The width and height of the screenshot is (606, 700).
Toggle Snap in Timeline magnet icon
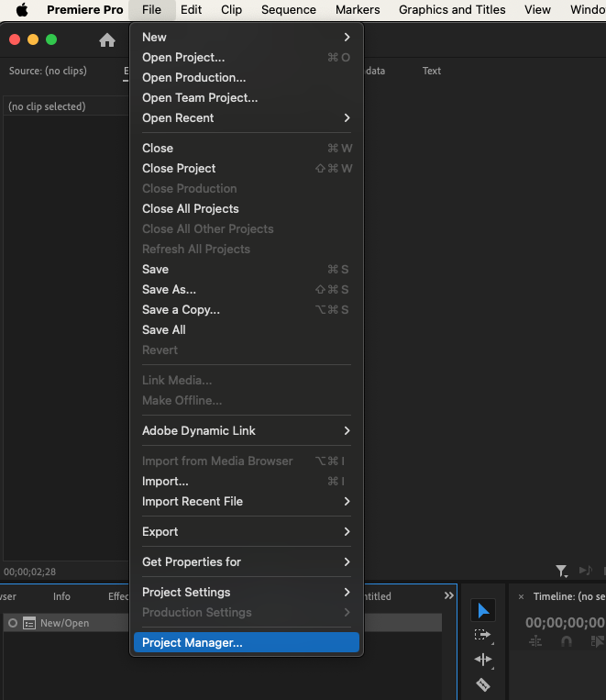coord(567,641)
